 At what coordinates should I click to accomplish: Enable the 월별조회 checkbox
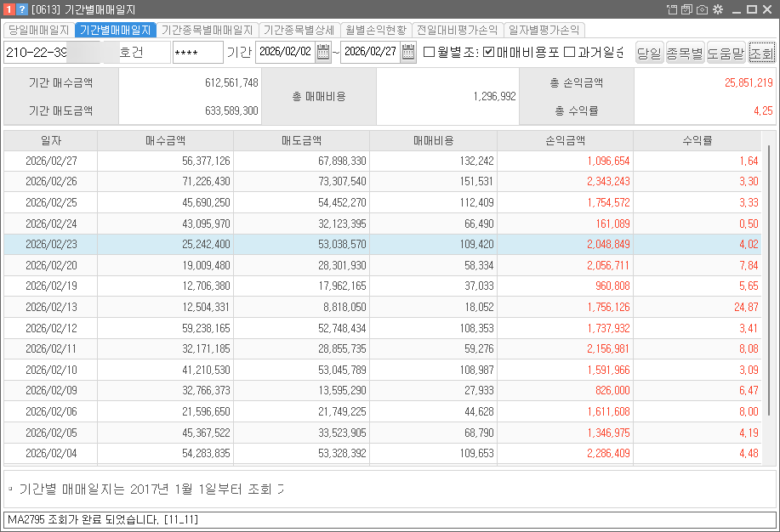(429, 53)
